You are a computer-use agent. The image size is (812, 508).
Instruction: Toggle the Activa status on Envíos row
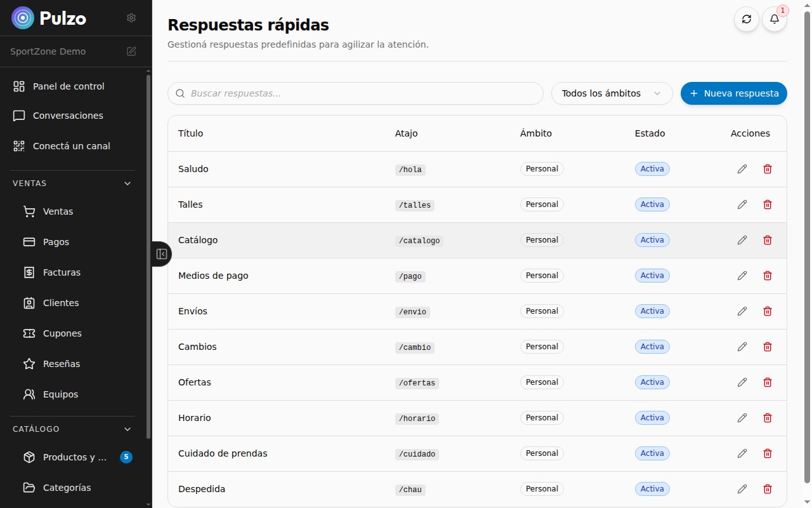point(652,311)
